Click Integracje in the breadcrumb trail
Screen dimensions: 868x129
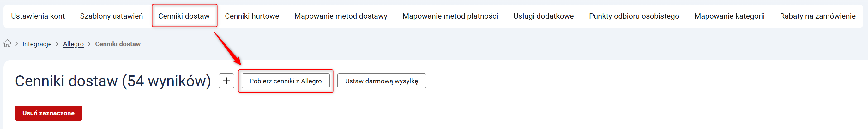click(37, 44)
